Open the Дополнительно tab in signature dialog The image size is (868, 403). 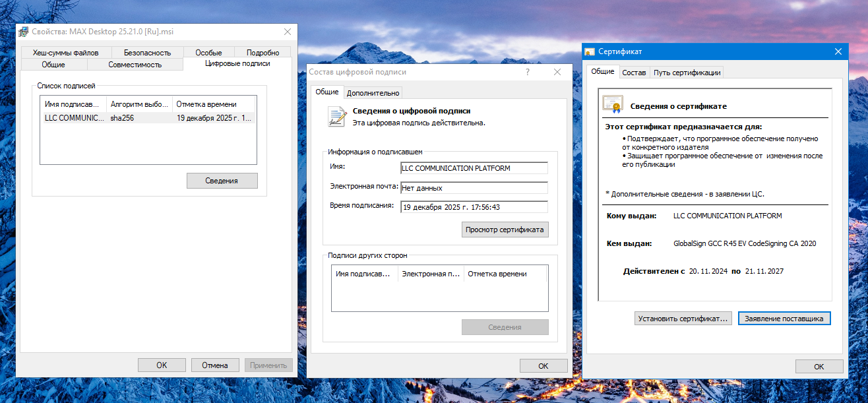tap(373, 93)
